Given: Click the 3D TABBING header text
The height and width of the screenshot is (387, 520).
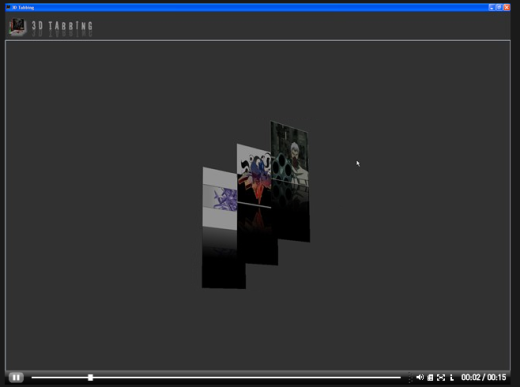Looking at the screenshot, I should pyautogui.click(x=62, y=26).
